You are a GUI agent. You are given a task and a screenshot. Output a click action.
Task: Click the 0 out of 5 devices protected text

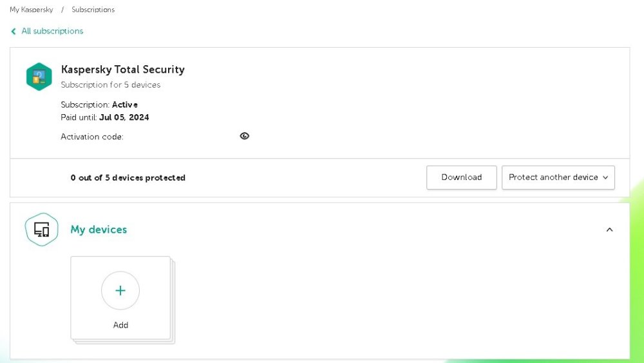(128, 178)
